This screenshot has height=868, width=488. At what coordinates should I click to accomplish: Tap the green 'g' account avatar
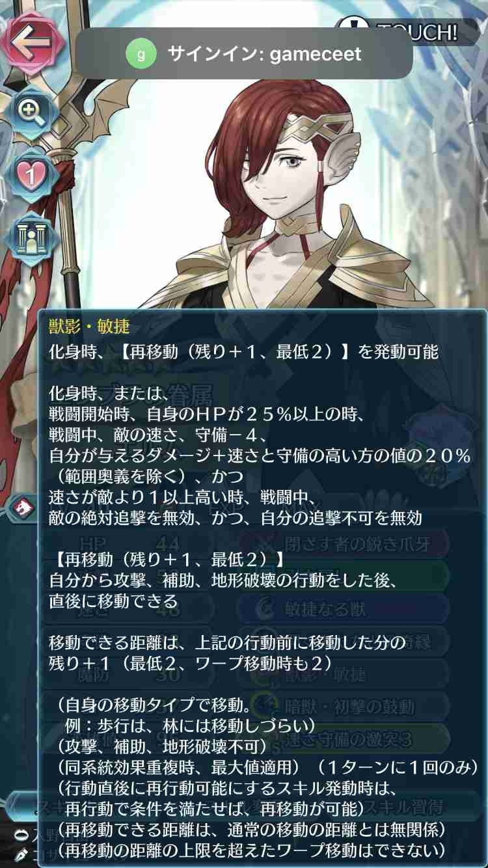pos(141,53)
